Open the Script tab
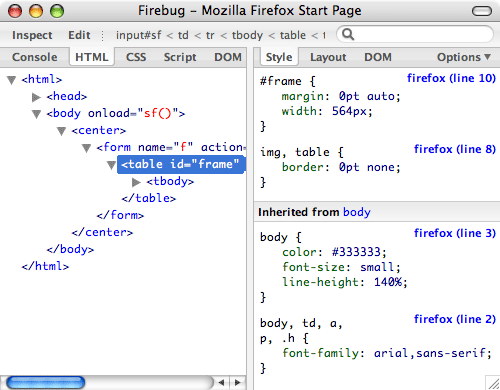This screenshot has width=500, height=390. [x=180, y=57]
